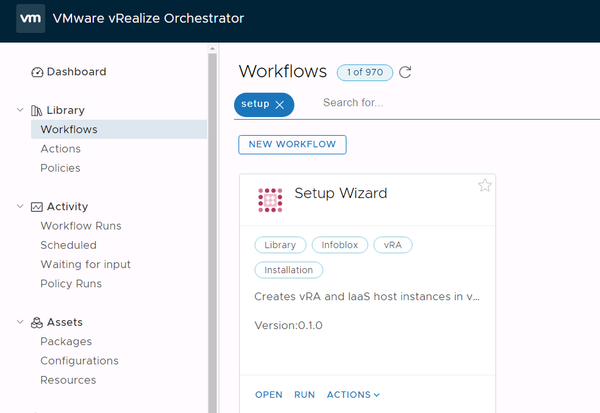Select Workflows in the Library menu
The width and height of the screenshot is (600, 413).
point(119,129)
